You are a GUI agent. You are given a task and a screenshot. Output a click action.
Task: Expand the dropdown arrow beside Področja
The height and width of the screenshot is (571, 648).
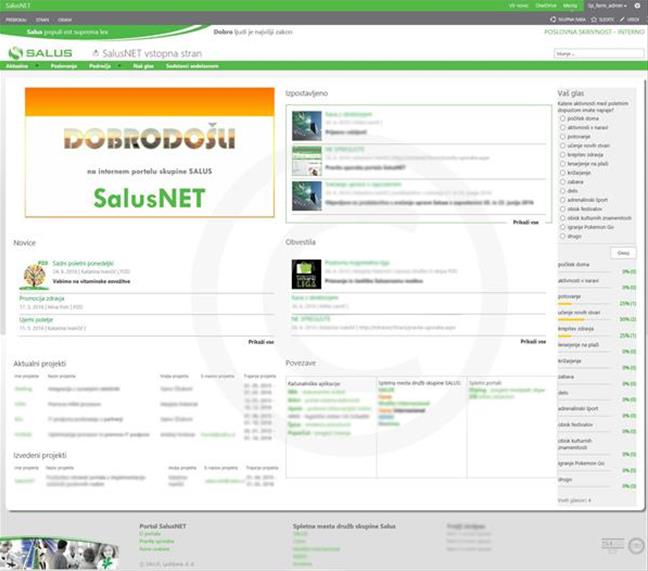click(x=119, y=66)
